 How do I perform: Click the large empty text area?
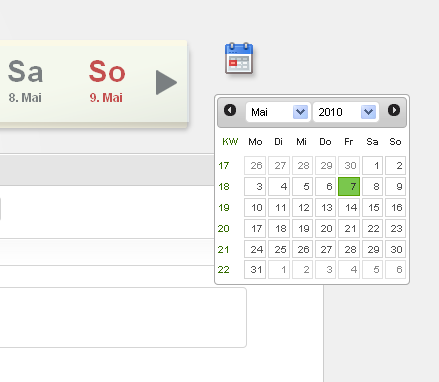[123, 317]
